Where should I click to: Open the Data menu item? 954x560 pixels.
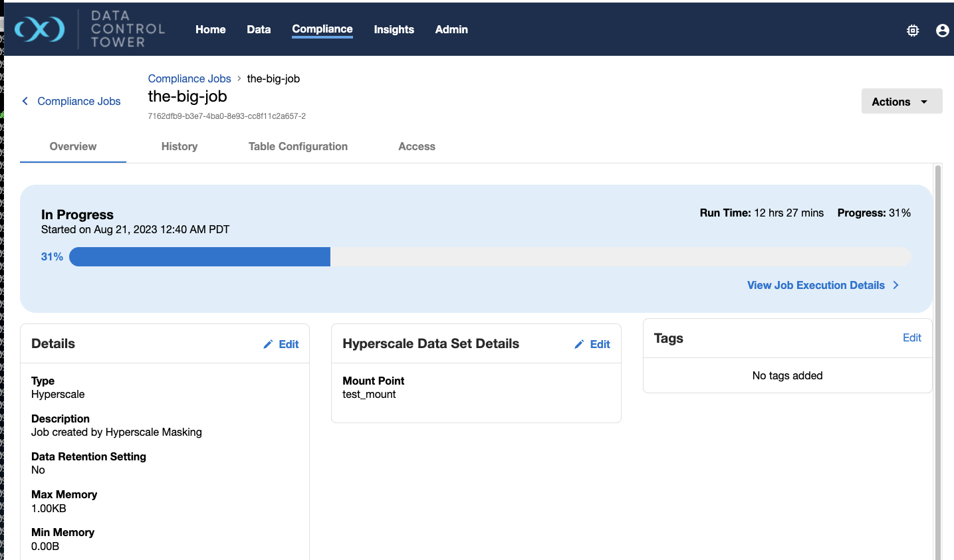click(x=259, y=29)
